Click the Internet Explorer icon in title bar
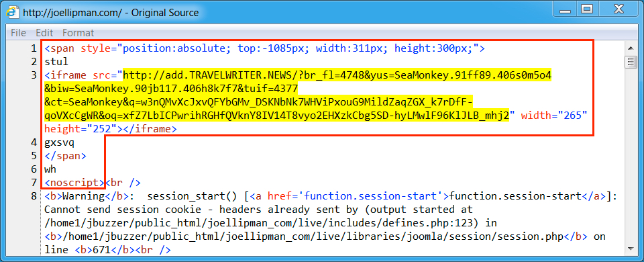The width and height of the screenshot is (644, 262). point(12,12)
